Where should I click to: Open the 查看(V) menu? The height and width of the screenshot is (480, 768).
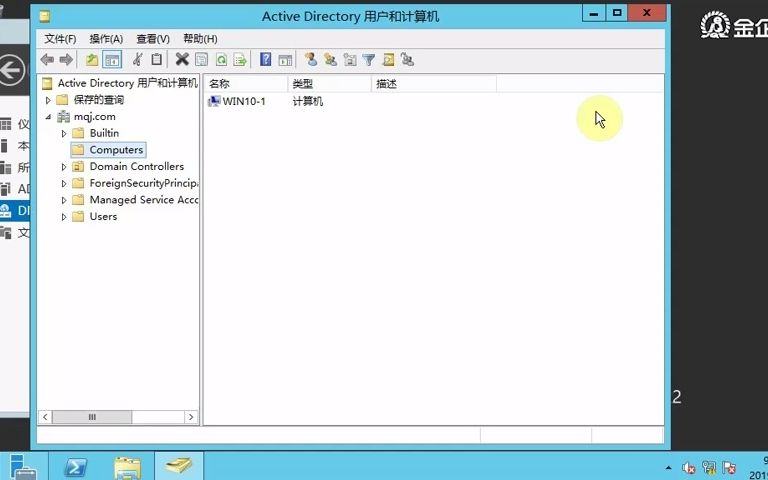click(x=153, y=39)
